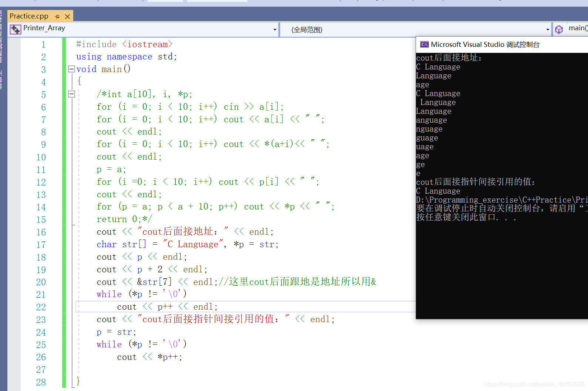Viewport: 588px width, 391px height.
Task: Click the debug console window icon
Action: pyautogui.click(x=424, y=45)
